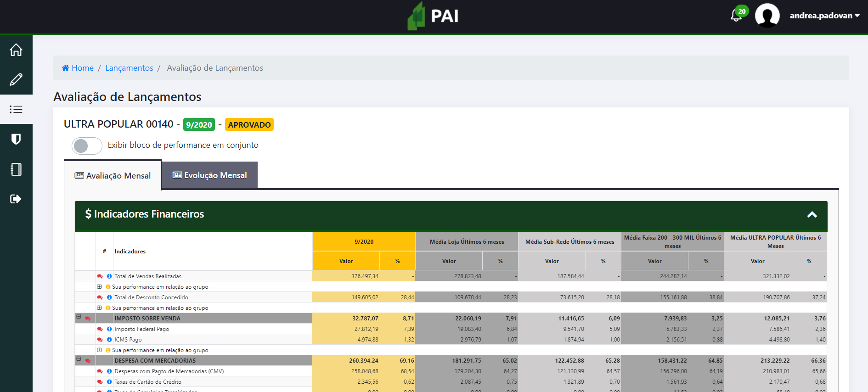The width and height of the screenshot is (868, 392).
Task: Select the list icon in sidebar
Action: [x=16, y=109]
